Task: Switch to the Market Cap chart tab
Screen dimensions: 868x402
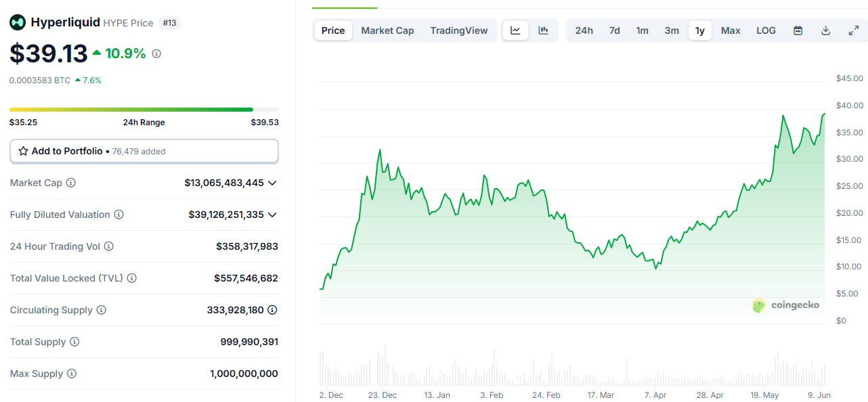Action: point(387,30)
